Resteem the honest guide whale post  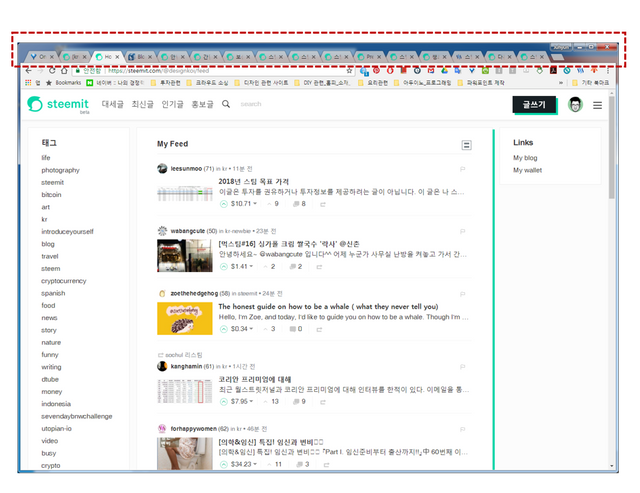coord(319,329)
